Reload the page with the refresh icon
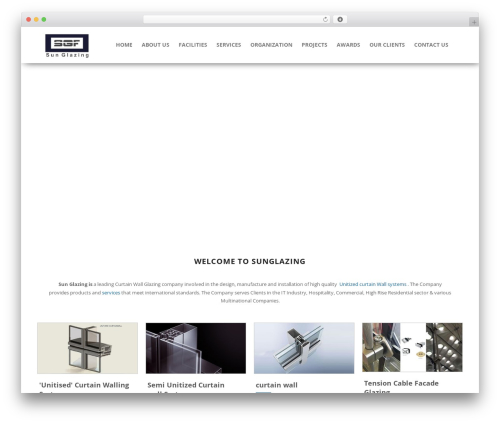The image size is (500, 423). click(x=325, y=20)
